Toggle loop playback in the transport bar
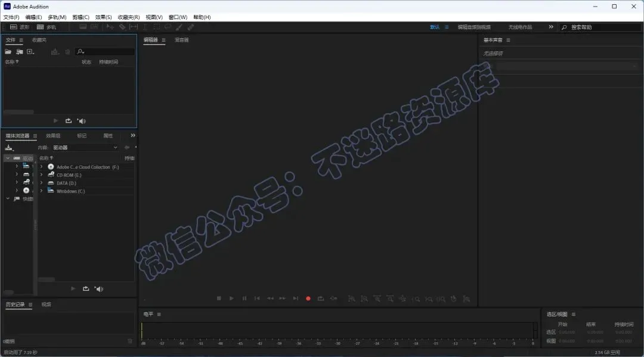The height and width of the screenshot is (357, 644). click(321, 299)
